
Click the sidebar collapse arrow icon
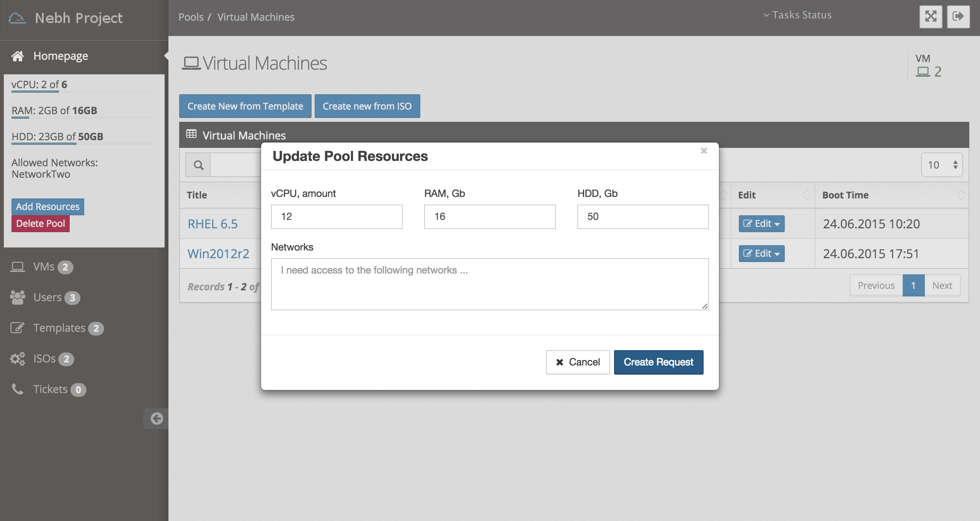156,418
